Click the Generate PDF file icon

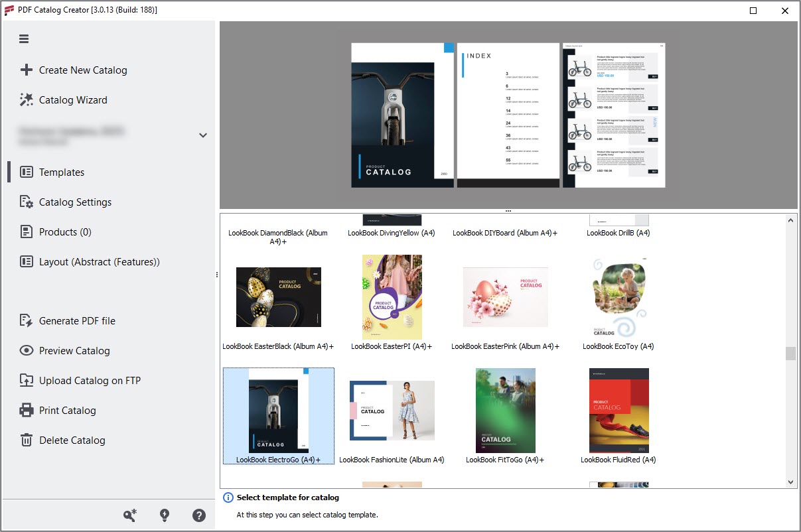[x=26, y=320]
